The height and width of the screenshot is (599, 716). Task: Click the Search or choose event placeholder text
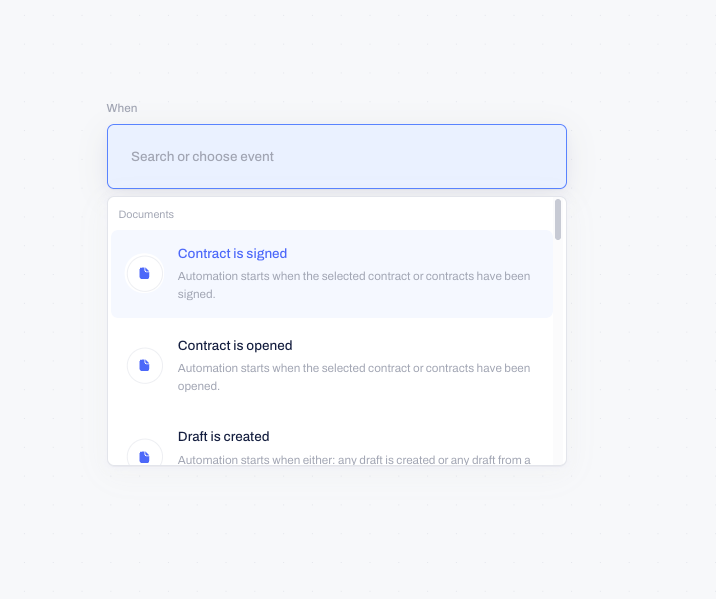pyautogui.click(x=202, y=157)
